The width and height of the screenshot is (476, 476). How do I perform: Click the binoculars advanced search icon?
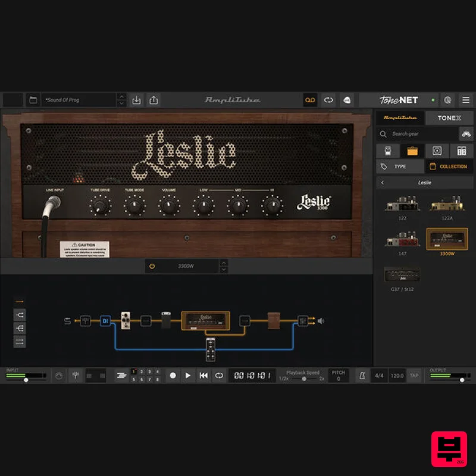pyautogui.click(x=466, y=134)
